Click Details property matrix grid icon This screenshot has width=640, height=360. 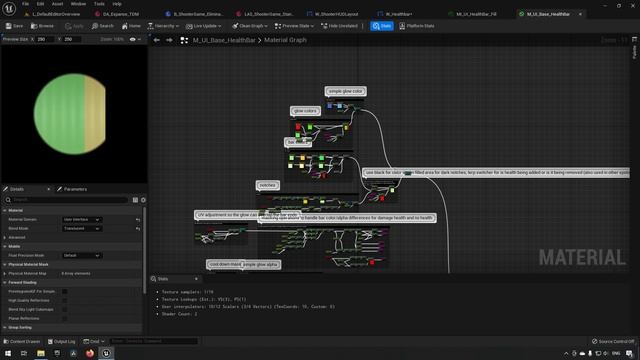click(x=135, y=200)
